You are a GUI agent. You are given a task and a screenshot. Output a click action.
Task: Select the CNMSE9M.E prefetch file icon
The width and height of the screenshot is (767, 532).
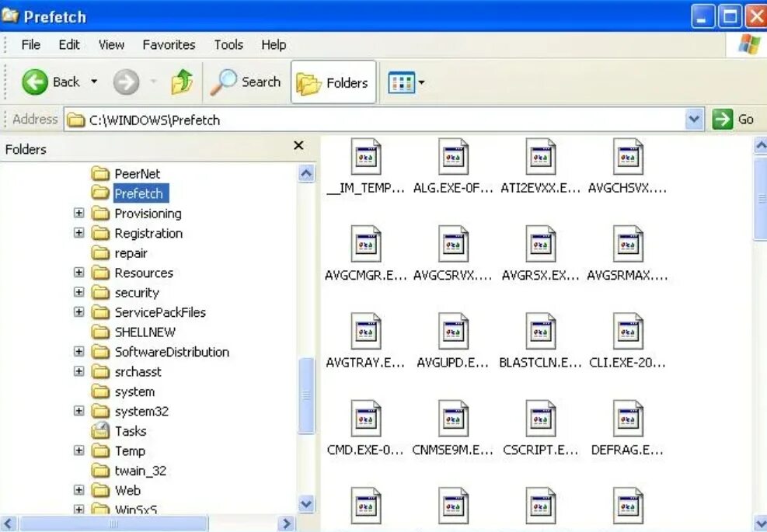453,419
